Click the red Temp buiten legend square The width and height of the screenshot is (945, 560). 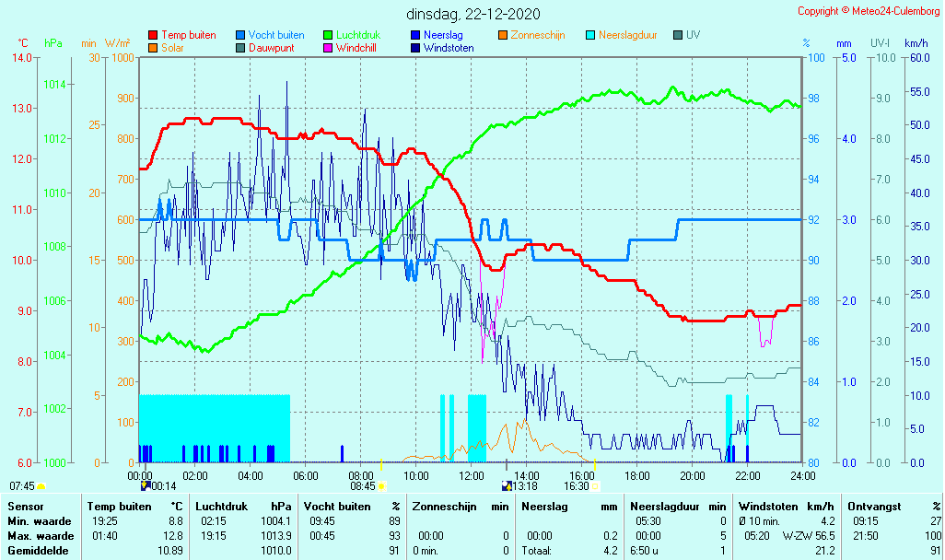point(153,36)
